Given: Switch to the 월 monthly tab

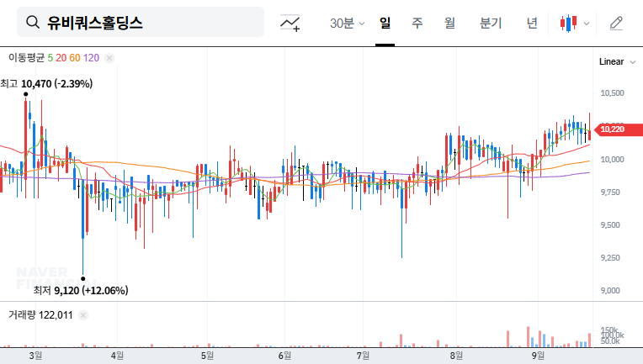Looking at the screenshot, I should (x=449, y=23).
